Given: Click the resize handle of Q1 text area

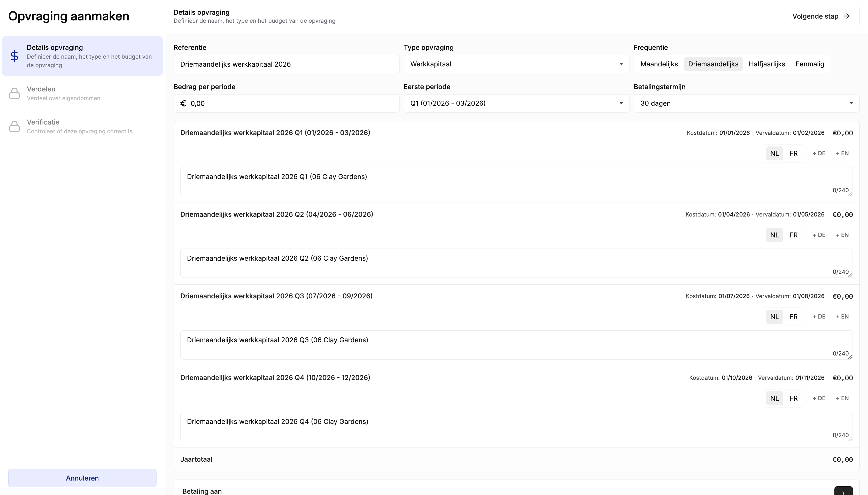Looking at the screenshot, I should tap(850, 194).
